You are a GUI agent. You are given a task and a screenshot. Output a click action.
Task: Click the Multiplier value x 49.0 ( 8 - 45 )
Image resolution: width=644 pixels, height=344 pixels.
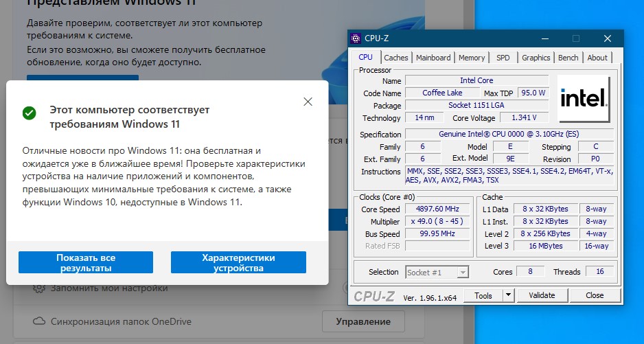pyautogui.click(x=438, y=221)
